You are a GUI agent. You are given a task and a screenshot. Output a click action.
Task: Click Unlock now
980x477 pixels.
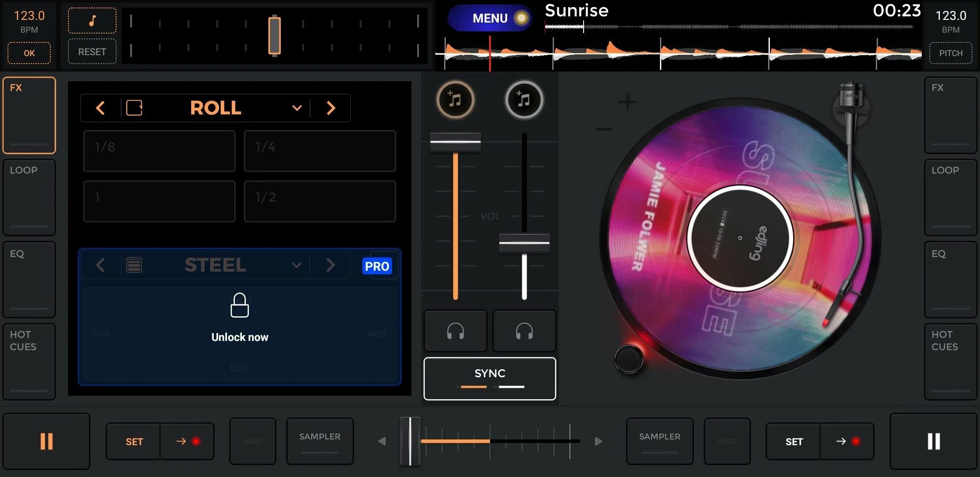(240, 337)
